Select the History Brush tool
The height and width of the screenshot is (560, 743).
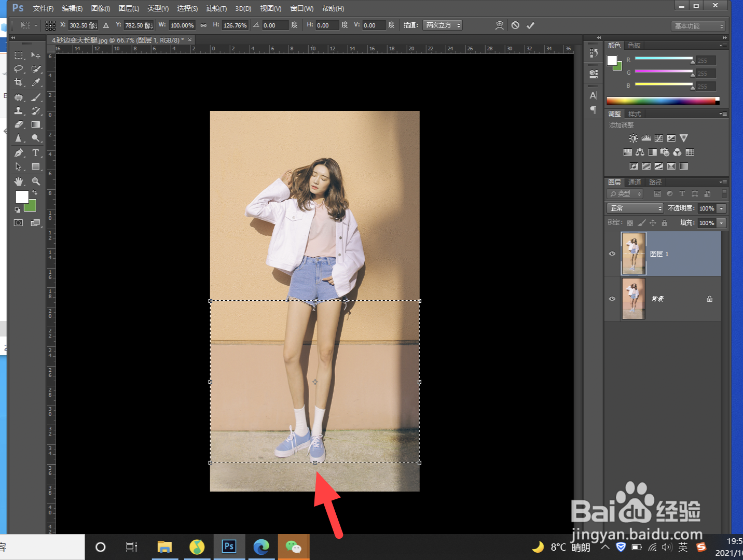[x=36, y=111]
